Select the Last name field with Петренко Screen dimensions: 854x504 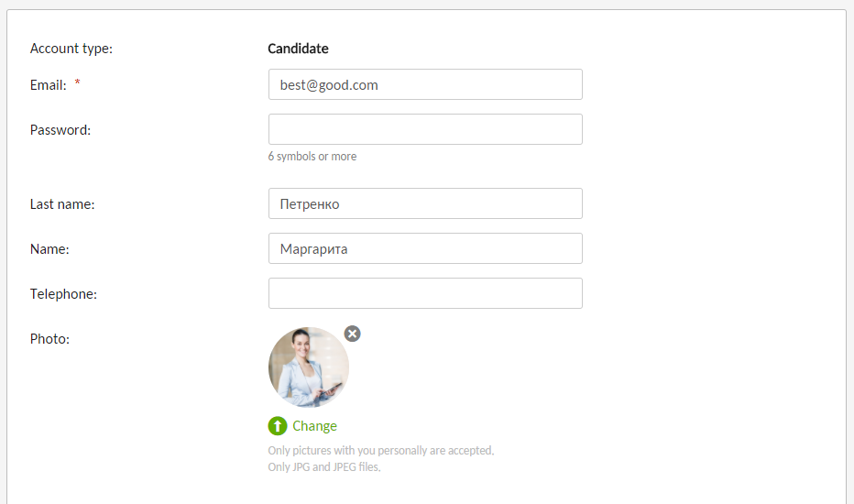tap(425, 203)
